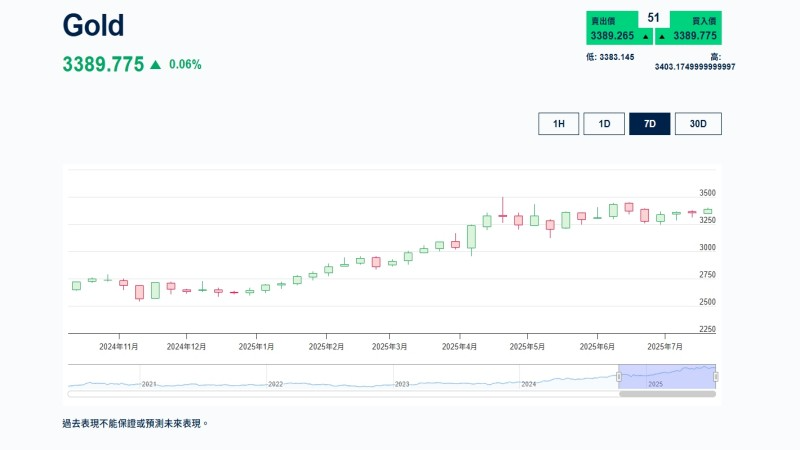Click the 2025年6月 axis label
The image size is (800, 450).
(x=597, y=346)
